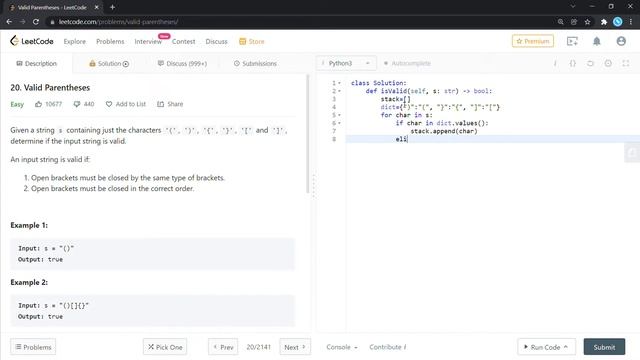Click the comments icon showing 440

[76, 104]
